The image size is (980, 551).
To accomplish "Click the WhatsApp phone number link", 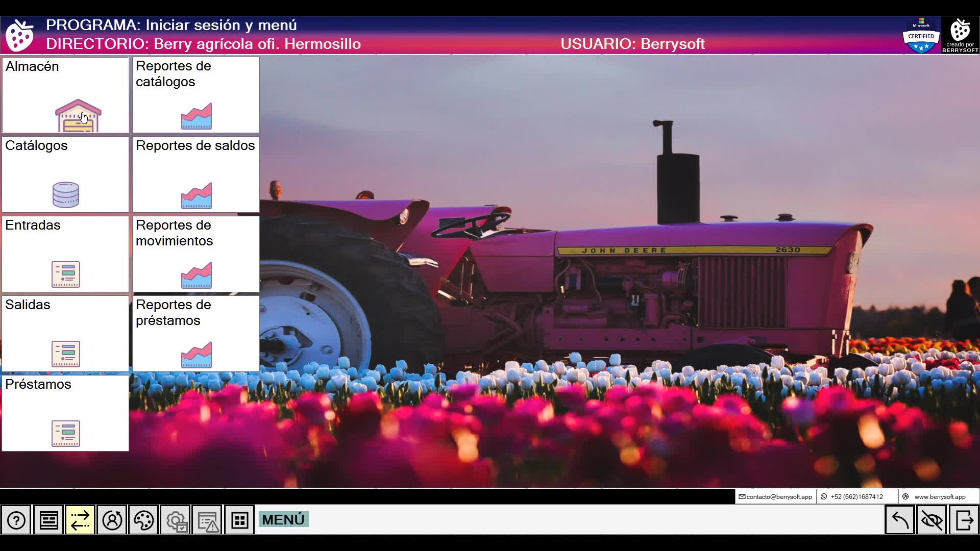I will (x=857, y=497).
